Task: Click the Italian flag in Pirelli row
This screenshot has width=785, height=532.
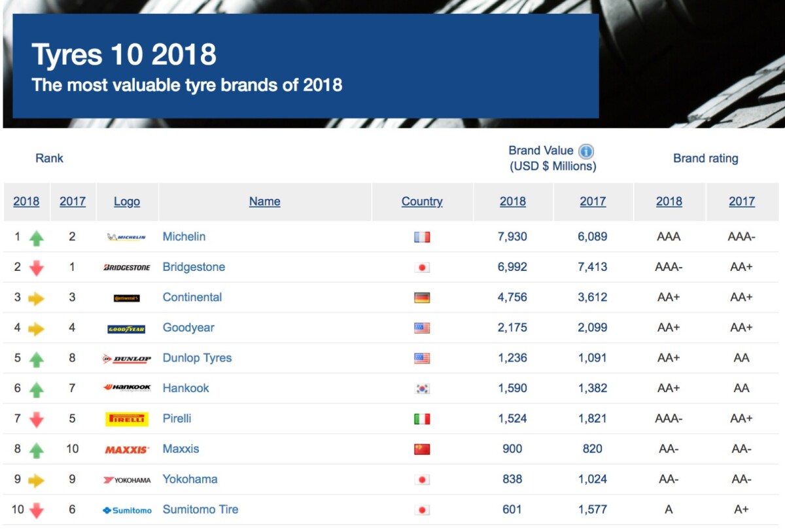Action: (x=422, y=419)
